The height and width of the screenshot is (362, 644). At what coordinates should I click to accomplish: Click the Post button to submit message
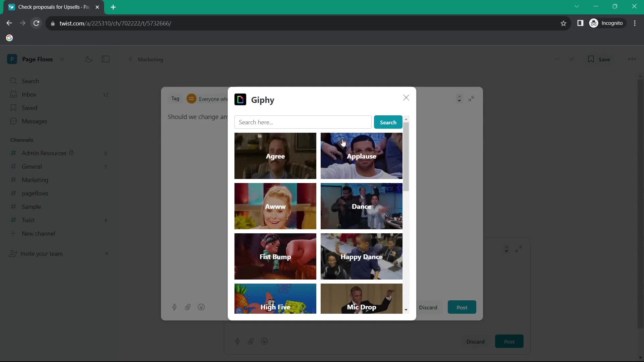tap(462, 307)
